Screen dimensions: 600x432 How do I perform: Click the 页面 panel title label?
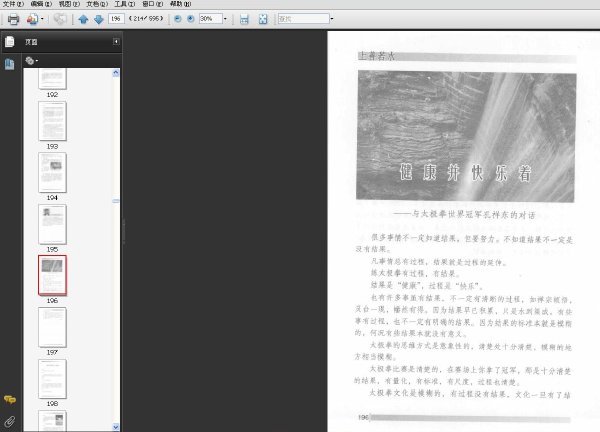31,42
